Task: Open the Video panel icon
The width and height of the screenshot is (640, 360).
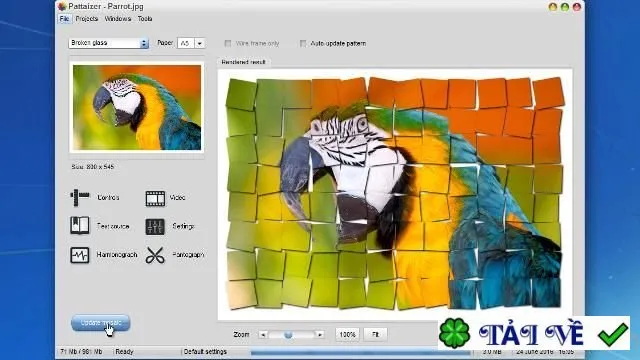Action: point(155,198)
